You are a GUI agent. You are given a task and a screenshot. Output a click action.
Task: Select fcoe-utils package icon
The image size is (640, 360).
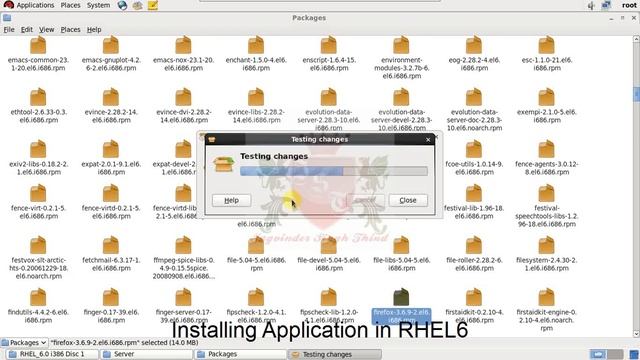[x=474, y=149]
